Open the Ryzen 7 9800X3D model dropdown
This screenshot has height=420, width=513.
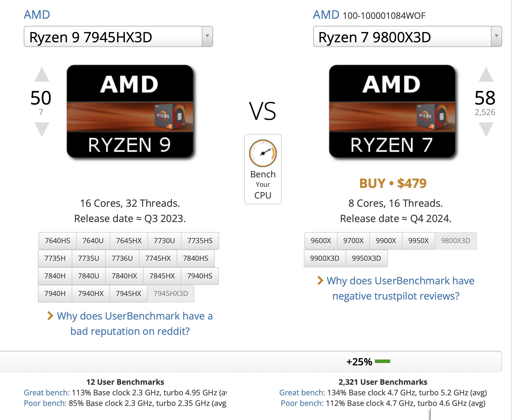(496, 36)
